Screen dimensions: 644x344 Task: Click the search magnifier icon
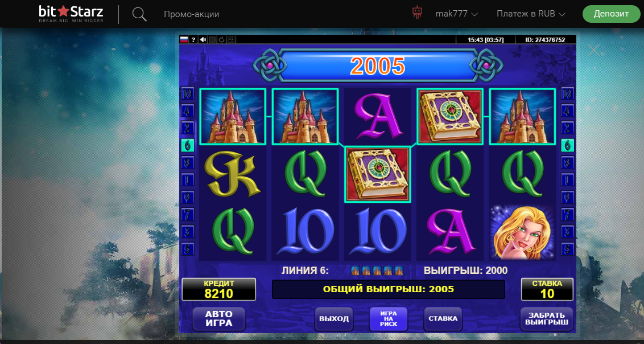point(139,14)
